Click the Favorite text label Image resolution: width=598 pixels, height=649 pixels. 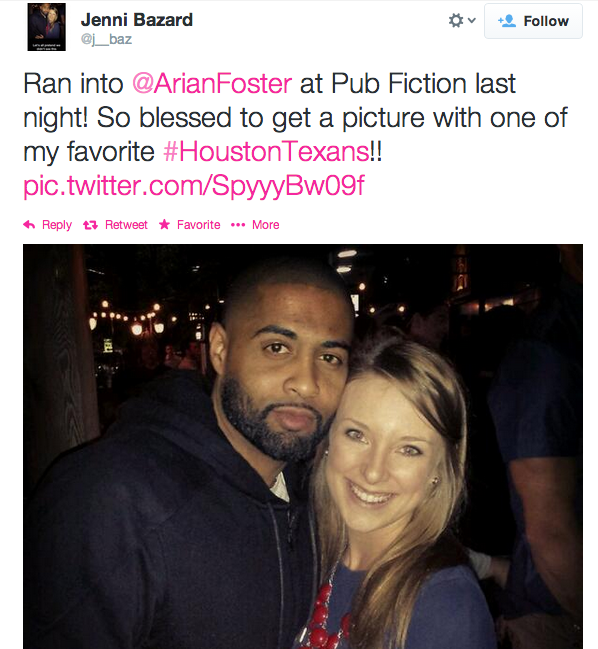(x=199, y=225)
